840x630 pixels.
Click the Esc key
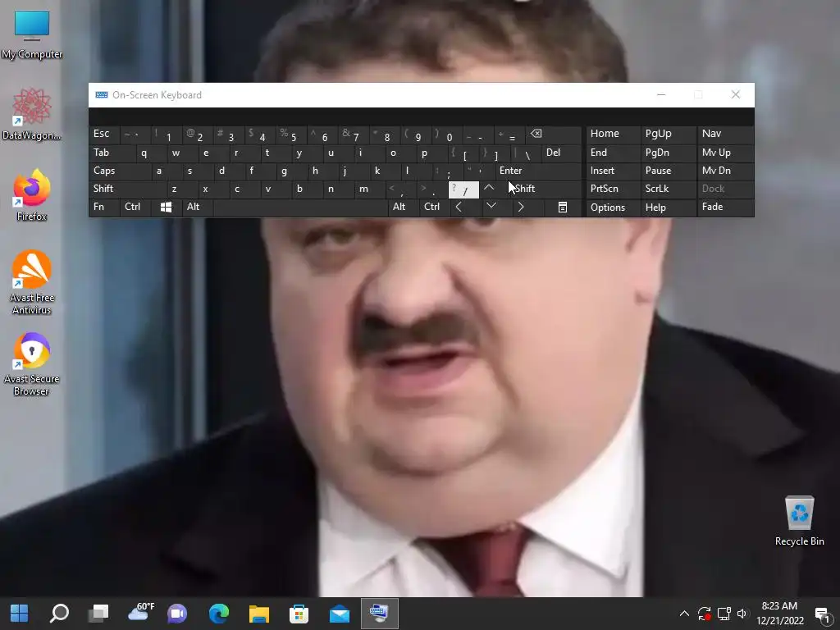104,134
